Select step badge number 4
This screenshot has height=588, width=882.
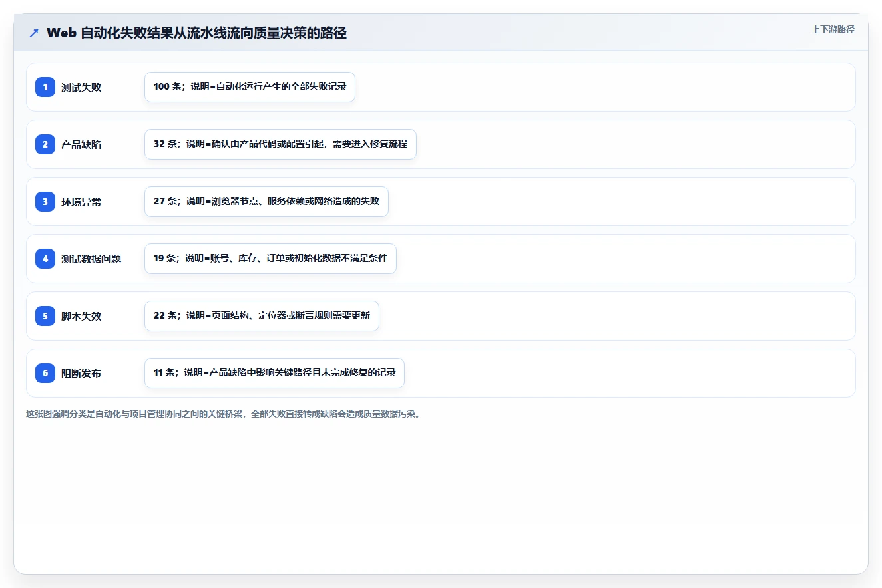point(45,259)
